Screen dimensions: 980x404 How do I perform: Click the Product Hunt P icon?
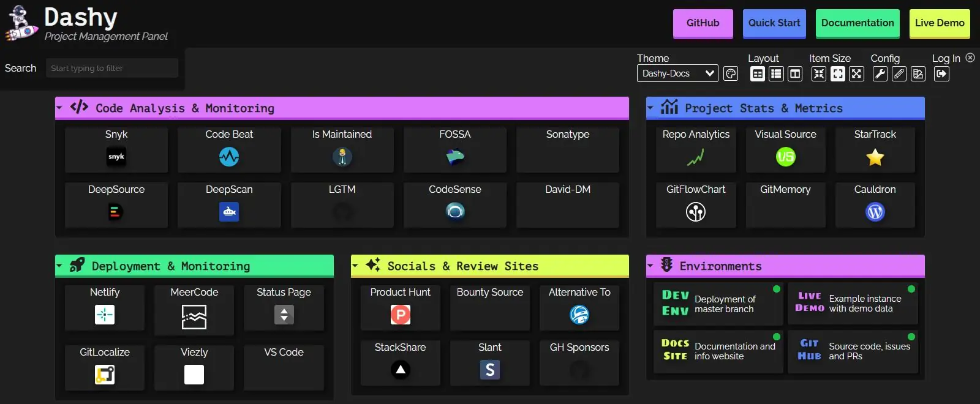[x=401, y=315]
